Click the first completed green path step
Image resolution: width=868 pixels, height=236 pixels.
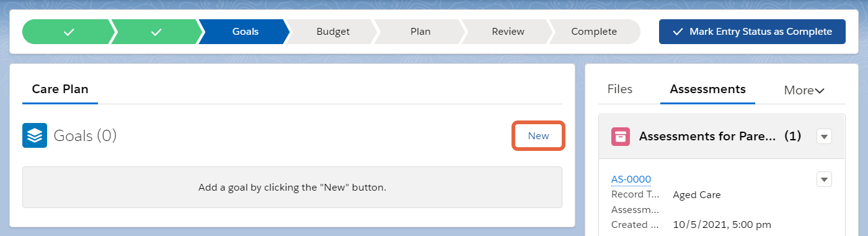(x=68, y=32)
